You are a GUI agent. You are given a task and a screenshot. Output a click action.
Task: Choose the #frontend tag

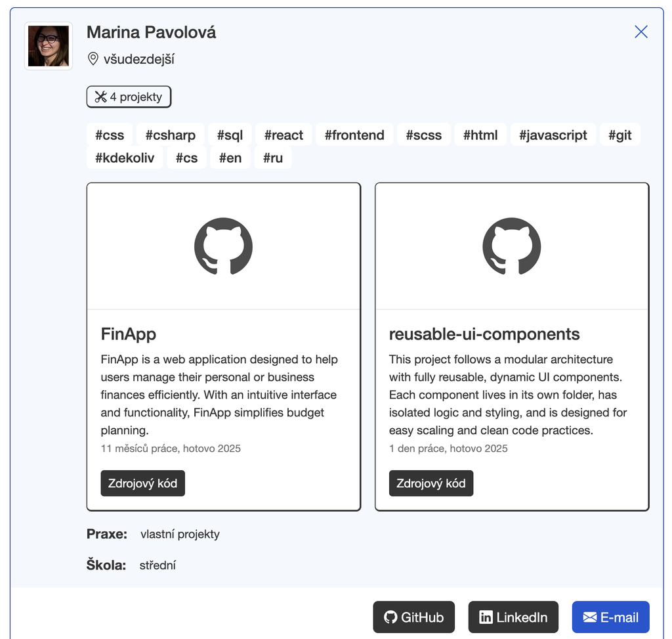click(354, 135)
